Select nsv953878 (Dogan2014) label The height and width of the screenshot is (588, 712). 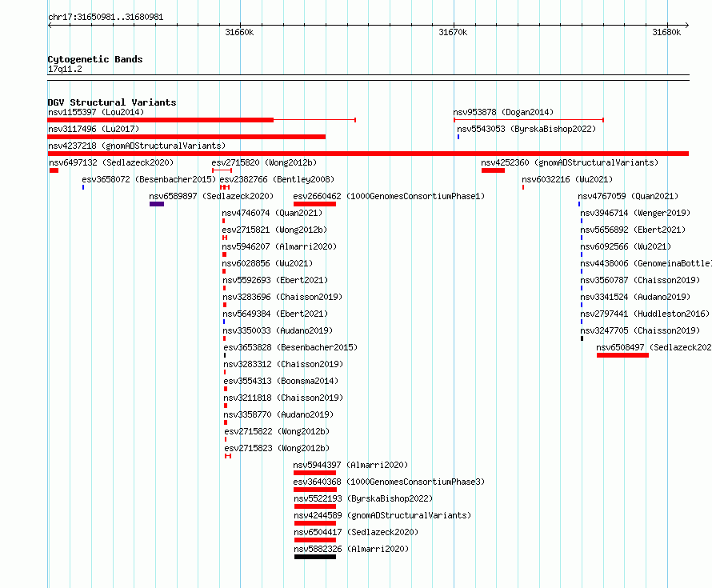tap(503, 112)
